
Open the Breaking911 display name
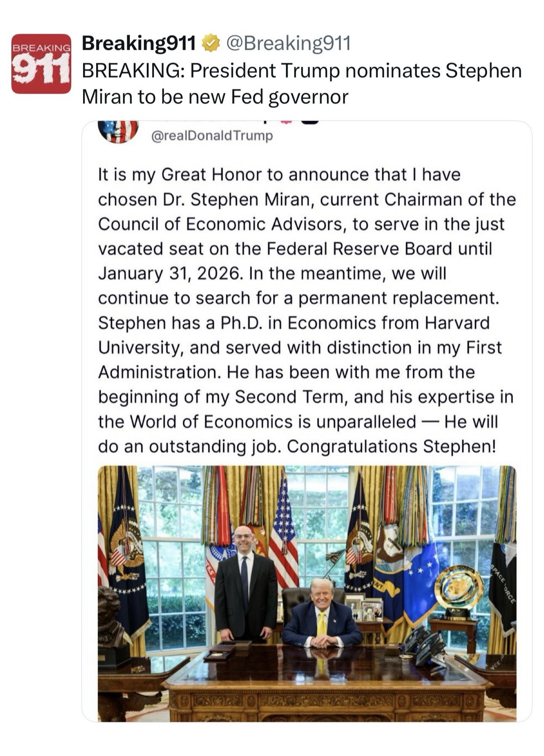tap(139, 43)
